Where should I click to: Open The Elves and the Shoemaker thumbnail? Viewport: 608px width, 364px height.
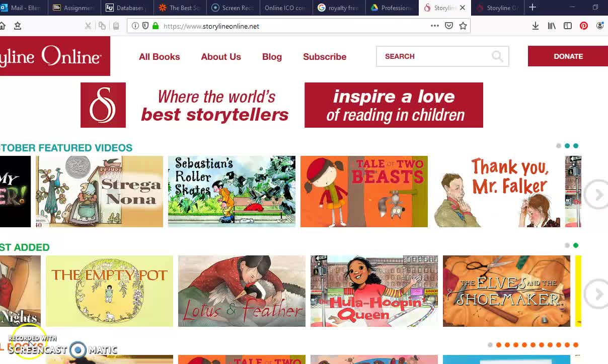506,291
